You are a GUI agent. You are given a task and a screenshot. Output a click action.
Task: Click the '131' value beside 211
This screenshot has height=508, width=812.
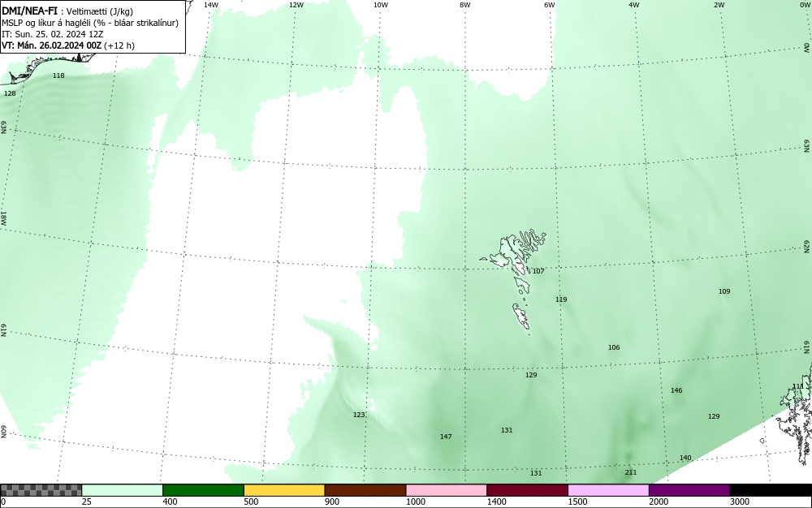click(x=536, y=473)
